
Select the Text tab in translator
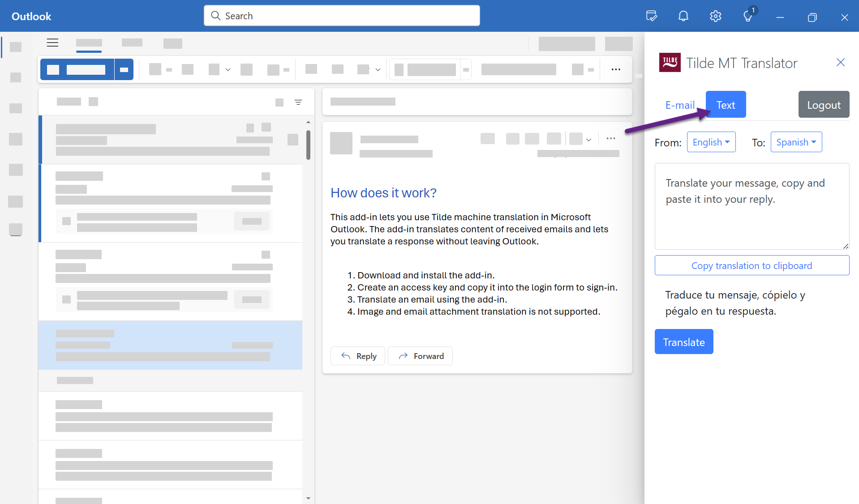726,105
